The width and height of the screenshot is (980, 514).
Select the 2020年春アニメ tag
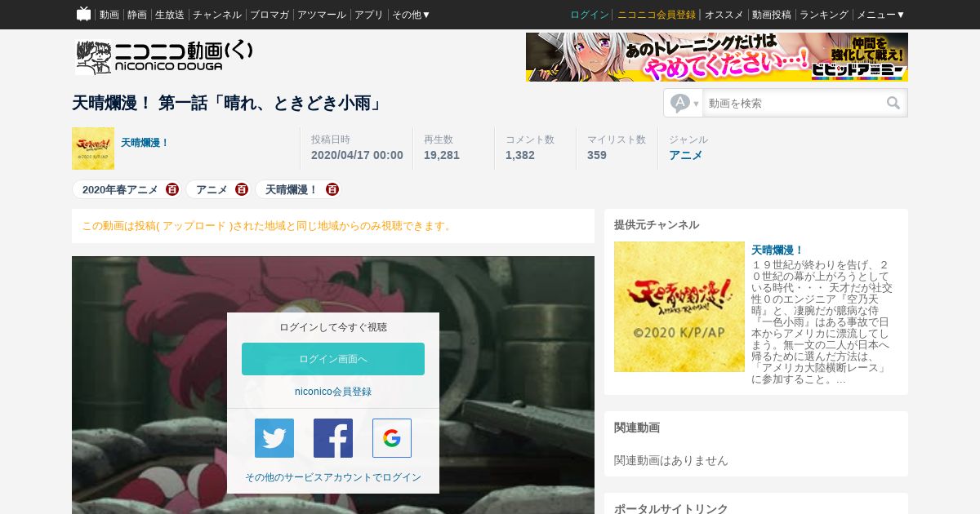pos(120,189)
